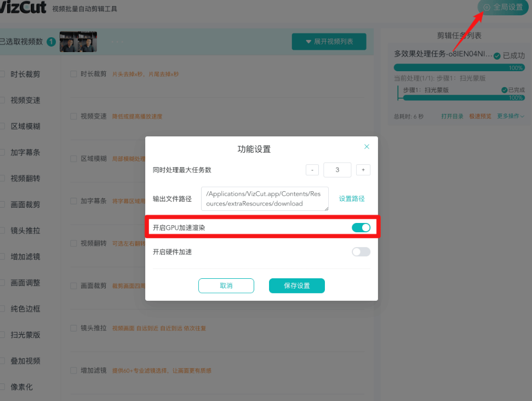Check the 时长裁剪 checkbox in main list
Viewport: 532px width, 401px height.
73,74
